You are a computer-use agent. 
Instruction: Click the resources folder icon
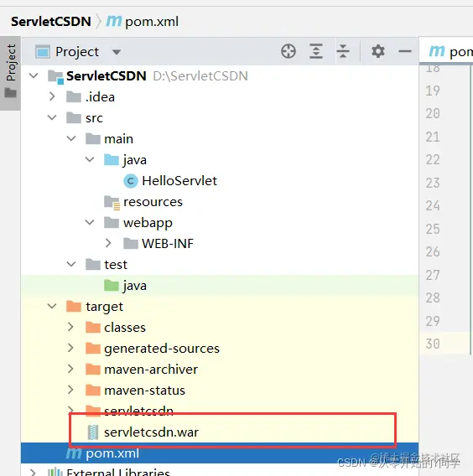[112, 203]
